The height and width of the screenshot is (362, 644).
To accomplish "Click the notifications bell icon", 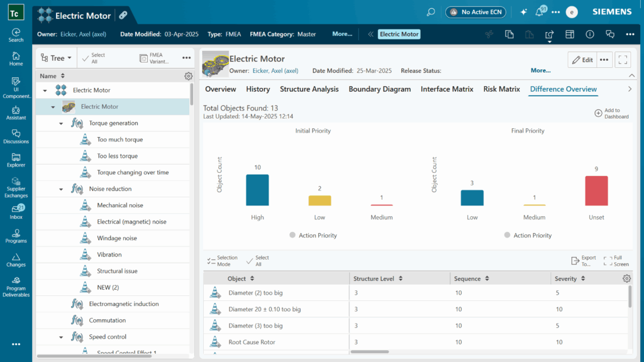I will 539,12.
